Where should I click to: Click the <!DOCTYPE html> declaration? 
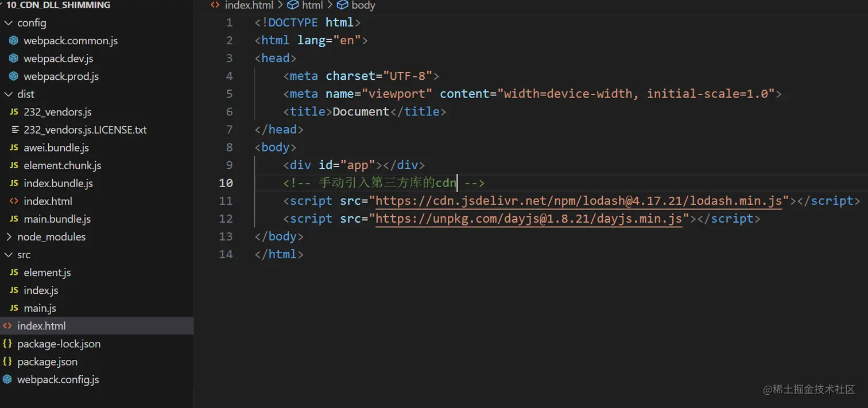tap(308, 23)
